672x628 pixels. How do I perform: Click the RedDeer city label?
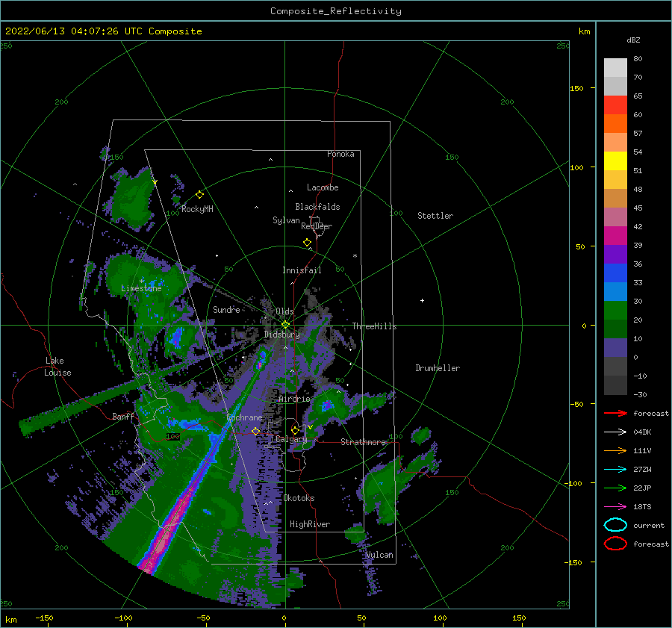point(317,226)
